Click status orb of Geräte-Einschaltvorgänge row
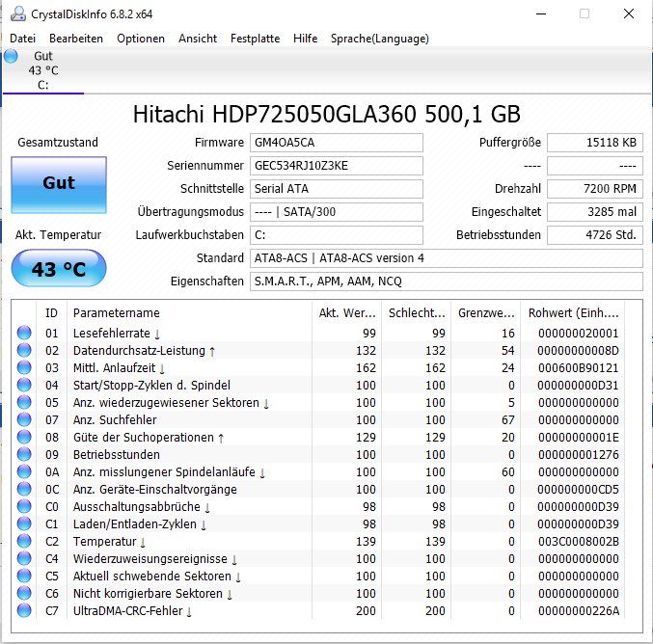 click(24, 489)
